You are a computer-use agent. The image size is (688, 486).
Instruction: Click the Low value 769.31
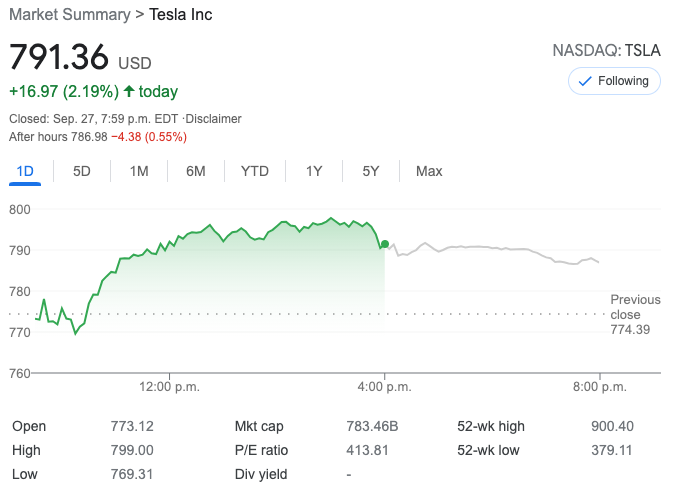coord(132,474)
